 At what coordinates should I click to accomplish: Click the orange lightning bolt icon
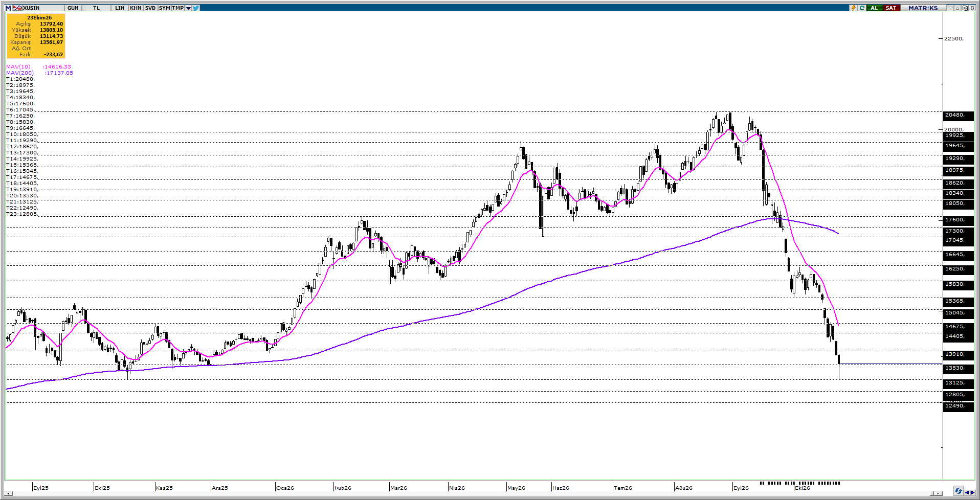click(x=853, y=8)
